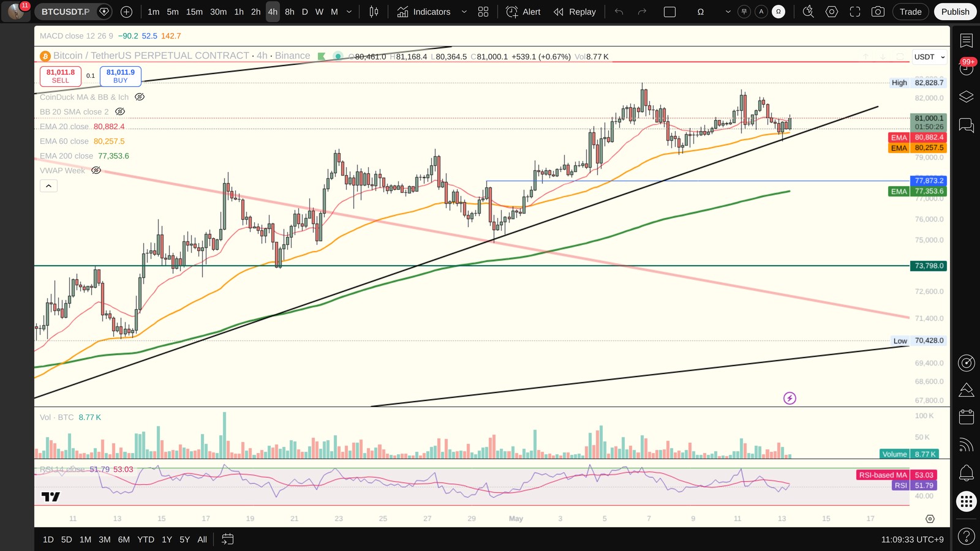Open the economic calendar panel
Image resolution: width=980 pixels, height=551 pixels.
click(967, 417)
